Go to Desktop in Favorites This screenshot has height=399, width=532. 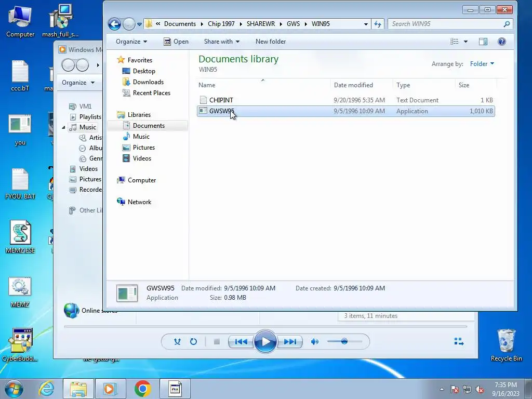pos(138,71)
